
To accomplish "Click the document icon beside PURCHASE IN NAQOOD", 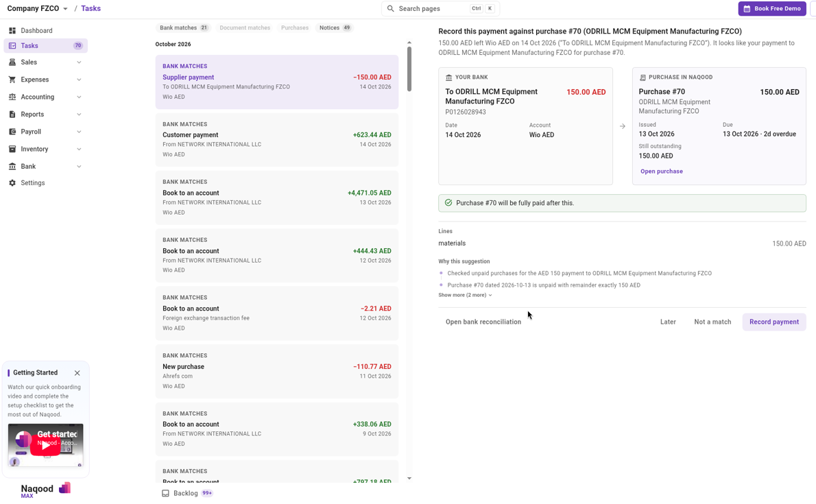I will 643,77.
